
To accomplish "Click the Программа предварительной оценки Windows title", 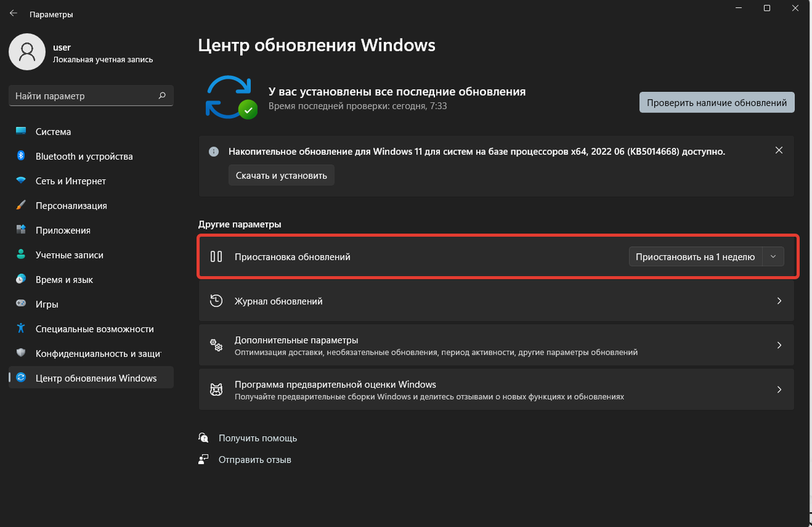I will click(336, 384).
